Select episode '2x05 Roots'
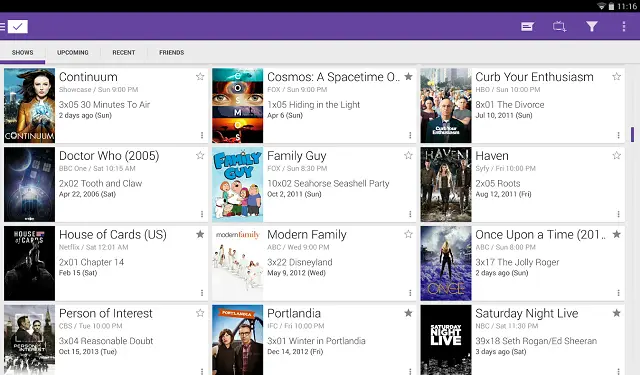This screenshot has width=640, height=375. click(498, 183)
